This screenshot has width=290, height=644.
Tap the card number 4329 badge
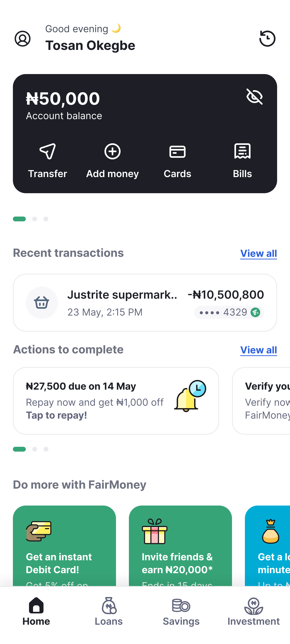[229, 312]
